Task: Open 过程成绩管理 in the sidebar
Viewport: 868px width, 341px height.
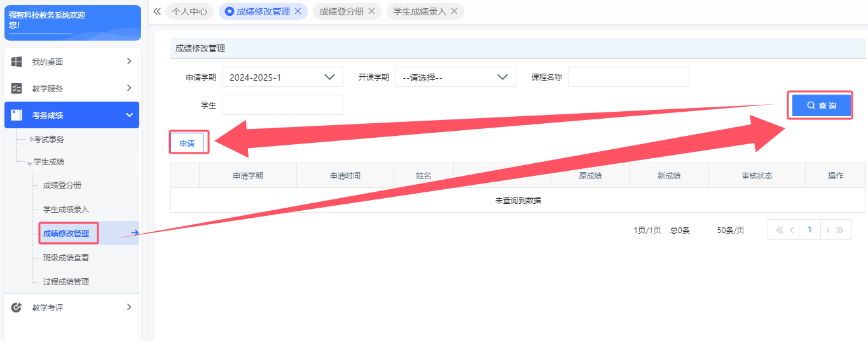Action: coord(65,281)
